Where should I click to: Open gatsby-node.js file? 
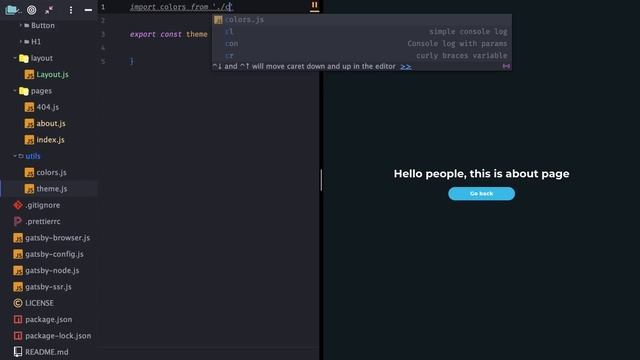(52, 270)
